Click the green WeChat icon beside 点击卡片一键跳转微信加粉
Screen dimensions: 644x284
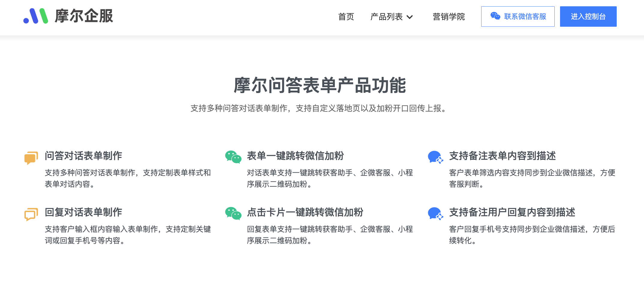[233, 213]
